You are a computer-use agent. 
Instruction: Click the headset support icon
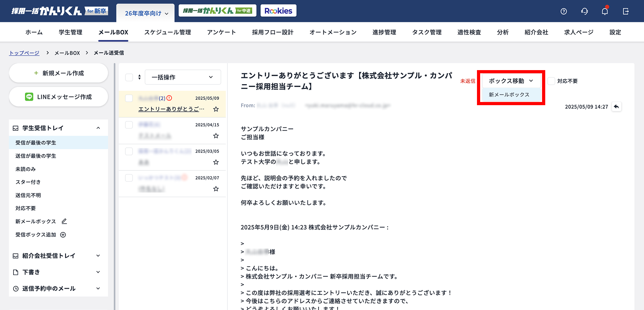(584, 10)
